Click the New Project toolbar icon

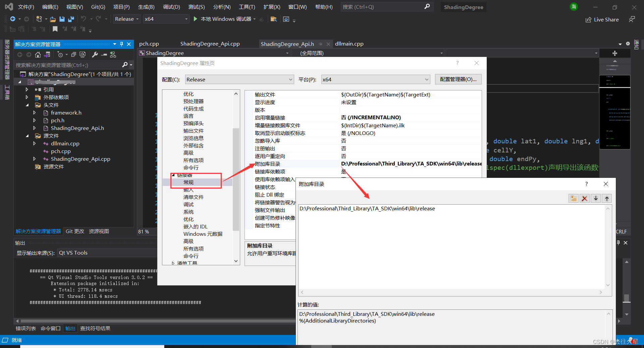pyautogui.click(x=39, y=19)
